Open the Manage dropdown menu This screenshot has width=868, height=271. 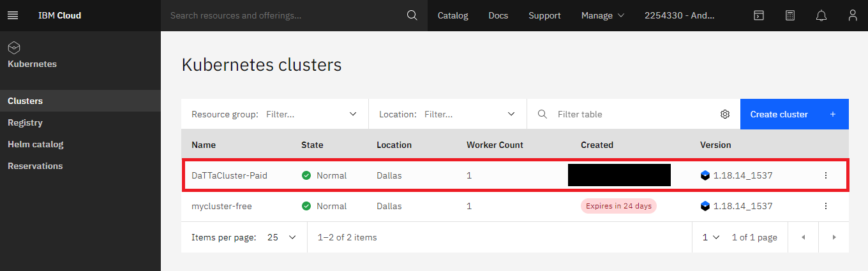click(602, 15)
